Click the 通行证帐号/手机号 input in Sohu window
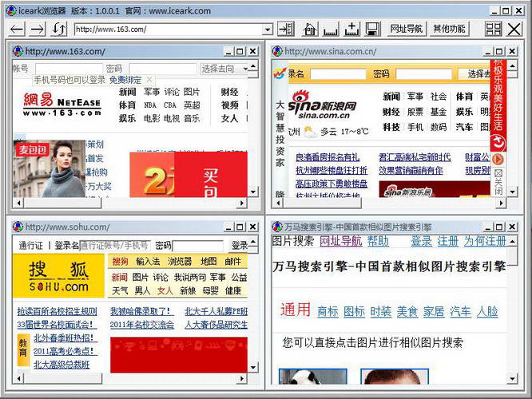This screenshot has width=532, height=399. click(115, 245)
